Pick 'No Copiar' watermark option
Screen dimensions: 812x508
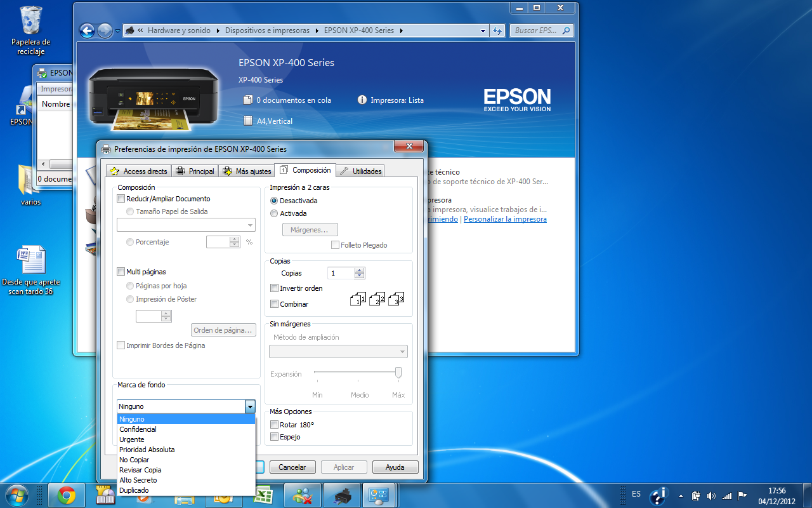[187, 460]
